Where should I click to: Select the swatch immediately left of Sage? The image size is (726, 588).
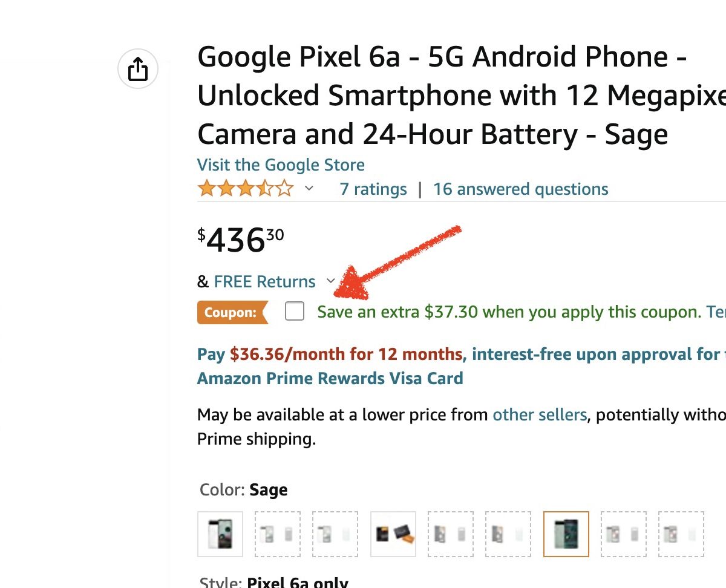(x=508, y=534)
